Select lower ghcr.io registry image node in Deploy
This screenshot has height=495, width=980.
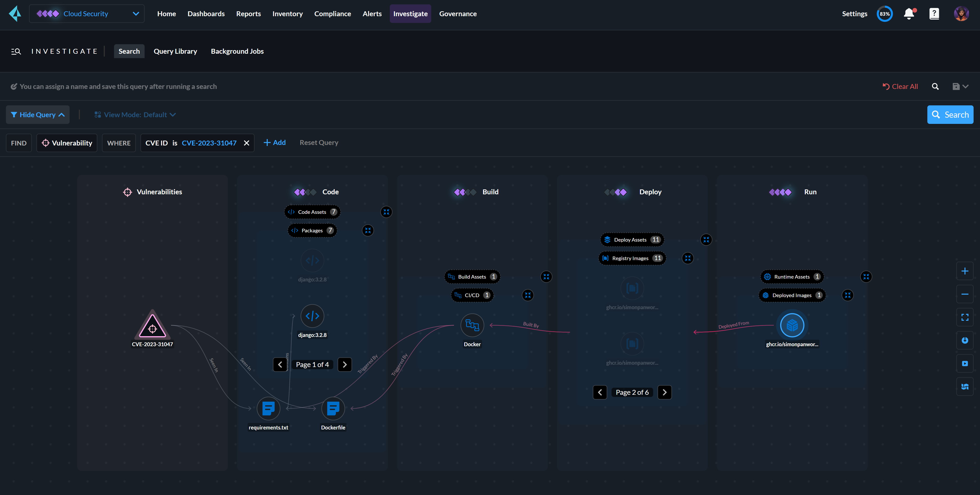click(632, 344)
